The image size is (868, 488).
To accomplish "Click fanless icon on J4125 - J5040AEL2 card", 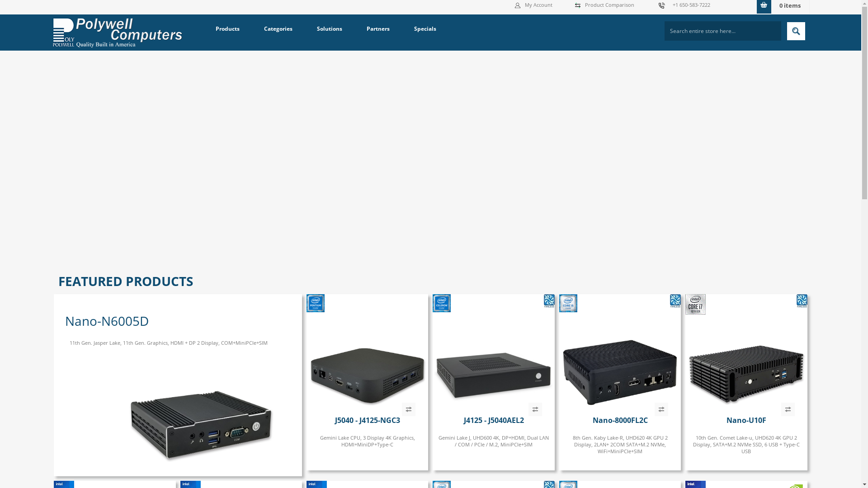I will click(549, 301).
